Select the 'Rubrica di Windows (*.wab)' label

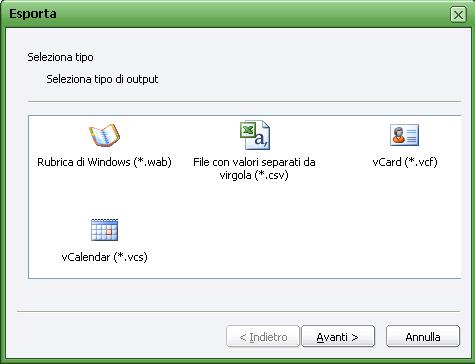tap(104, 162)
